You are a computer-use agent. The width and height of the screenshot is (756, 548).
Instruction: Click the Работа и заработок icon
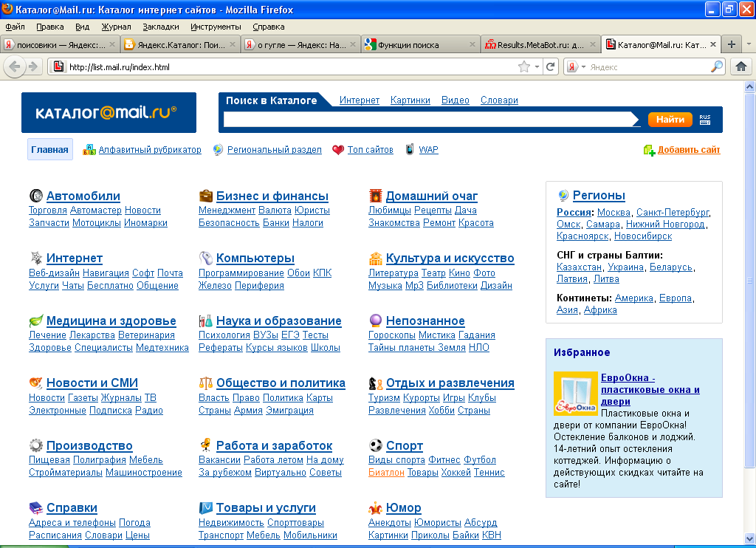[x=206, y=445]
